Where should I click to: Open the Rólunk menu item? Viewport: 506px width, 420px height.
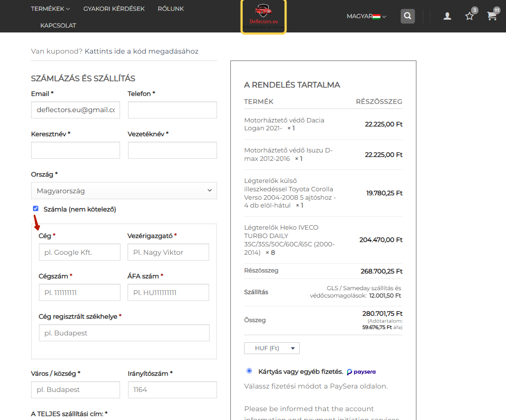(171, 9)
